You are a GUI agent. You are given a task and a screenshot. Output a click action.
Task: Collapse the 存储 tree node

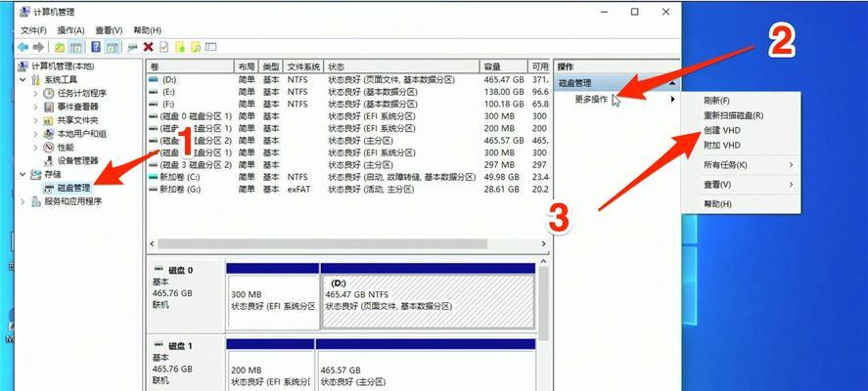[23, 174]
